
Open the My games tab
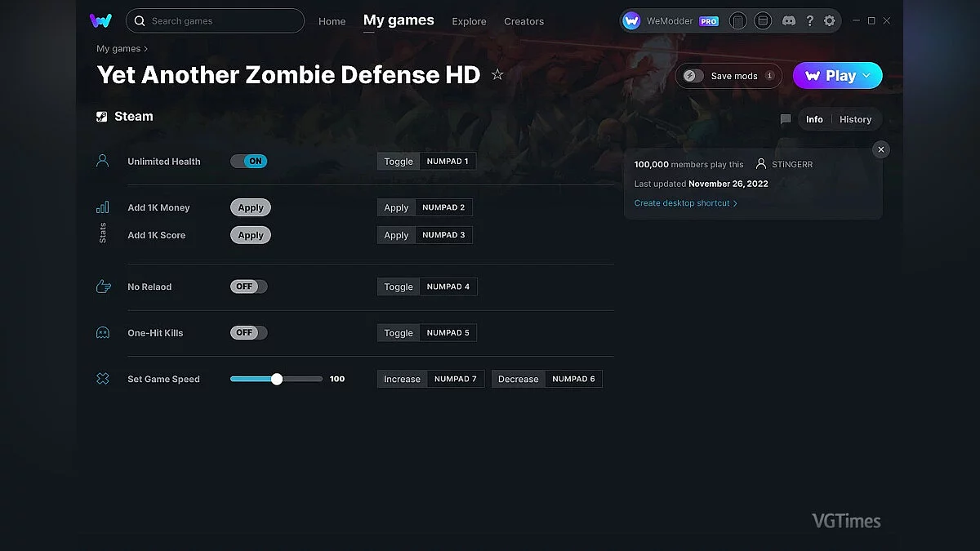click(x=399, y=20)
